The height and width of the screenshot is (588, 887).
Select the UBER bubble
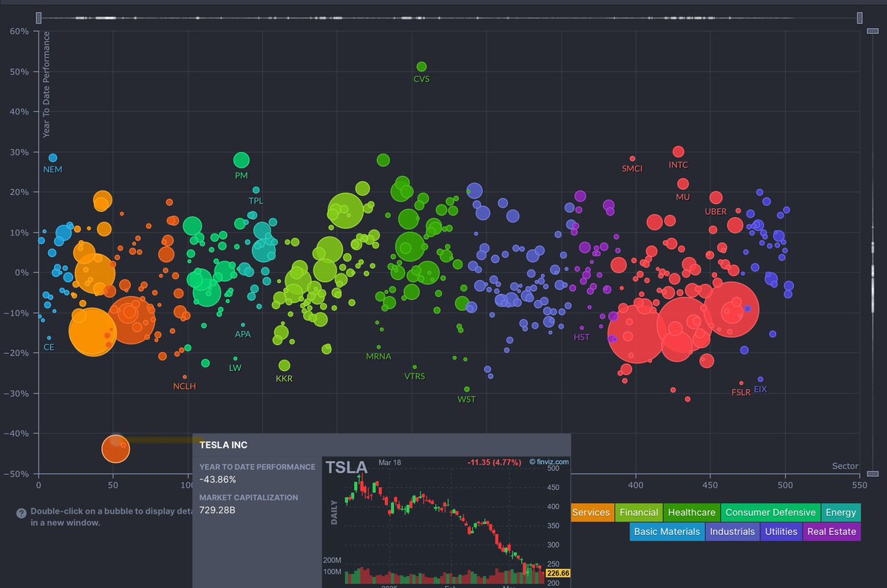pos(716,198)
